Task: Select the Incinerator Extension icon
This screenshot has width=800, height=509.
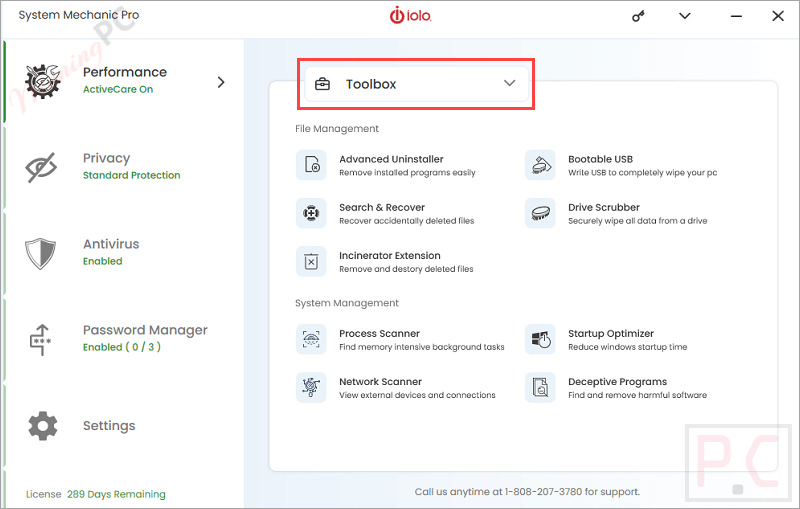Action: (311, 261)
